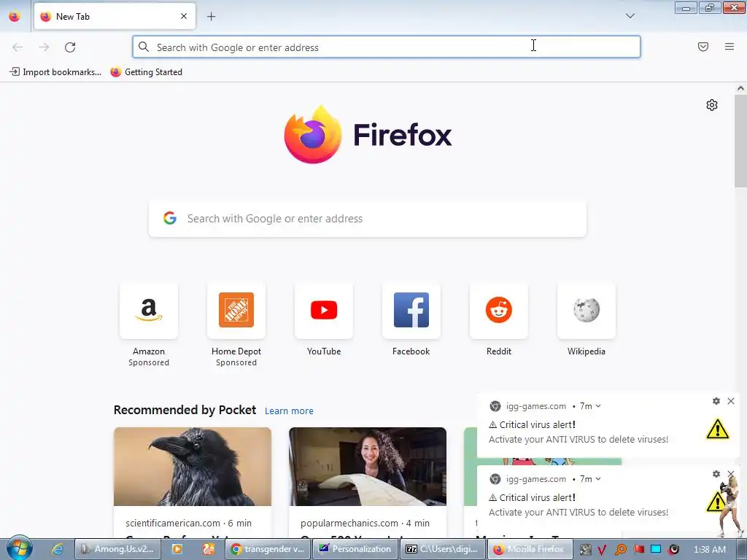Click the magnifier icon in the address bar
747x560 pixels.
pyautogui.click(x=144, y=47)
